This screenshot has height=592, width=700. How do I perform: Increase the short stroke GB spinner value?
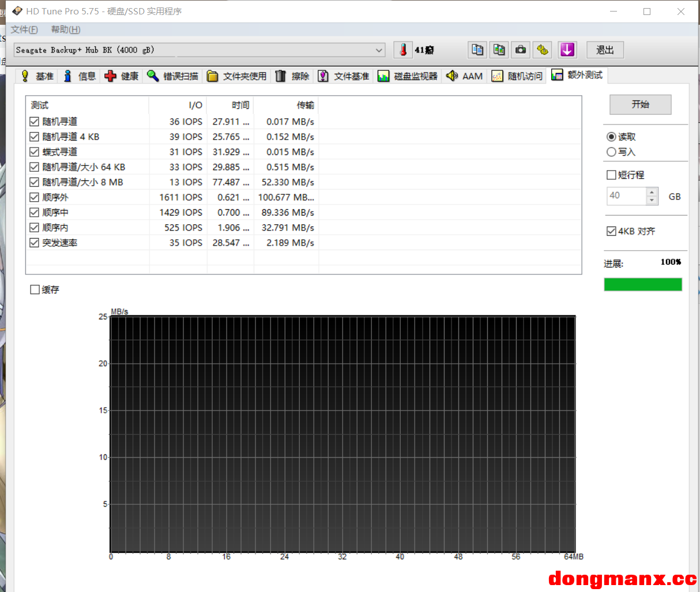[x=652, y=193]
